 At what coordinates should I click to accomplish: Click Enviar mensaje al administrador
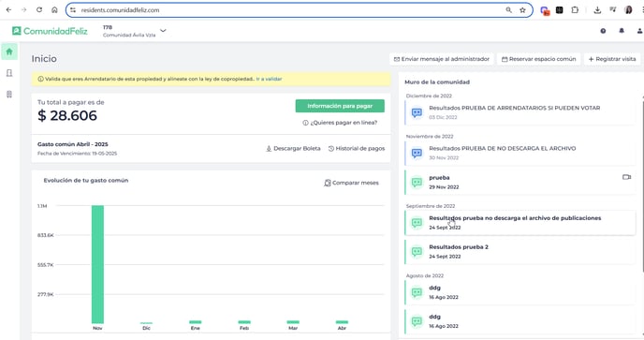coord(442,59)
